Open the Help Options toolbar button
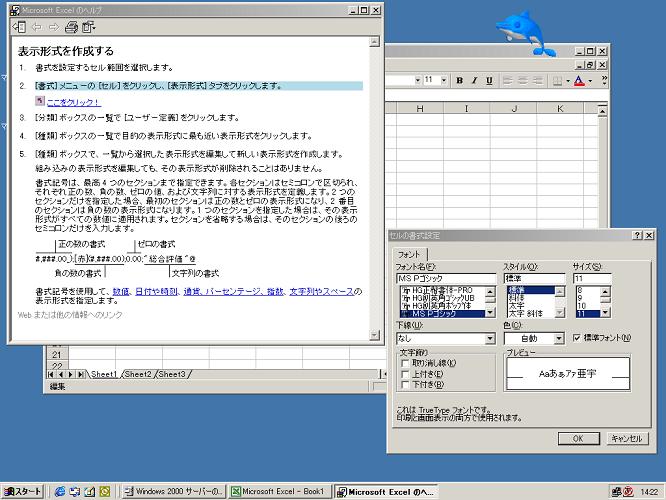The width and height of the screenshot is (666, 500). tap(88, 27)
